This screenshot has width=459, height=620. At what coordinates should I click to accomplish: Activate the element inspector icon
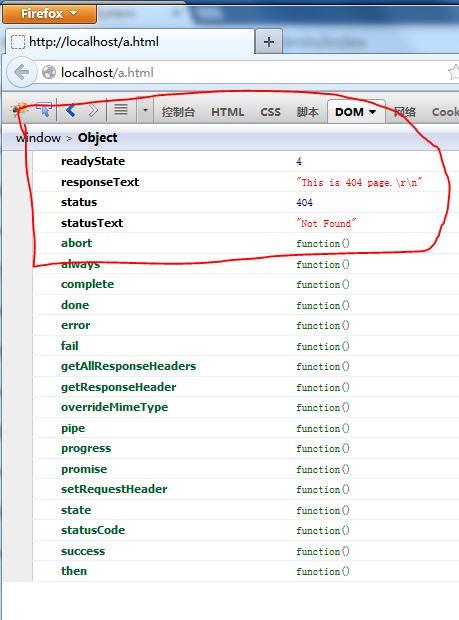point(44,110)
